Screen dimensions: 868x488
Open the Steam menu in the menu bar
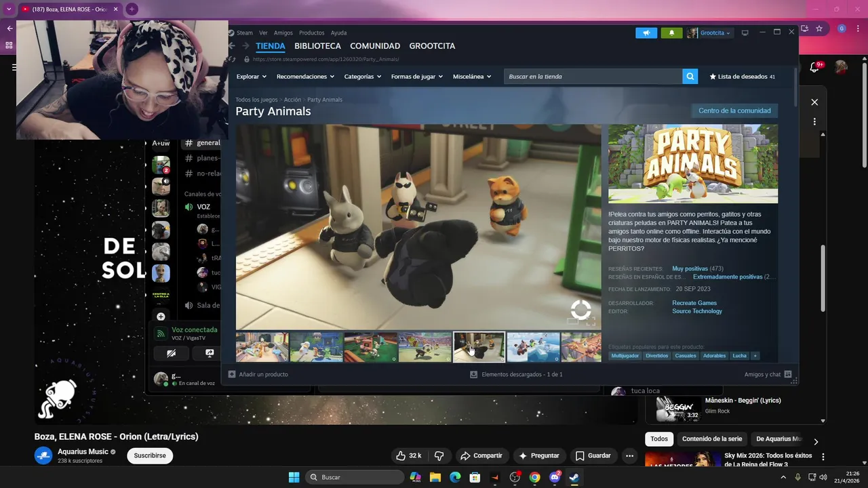(245, 33)
